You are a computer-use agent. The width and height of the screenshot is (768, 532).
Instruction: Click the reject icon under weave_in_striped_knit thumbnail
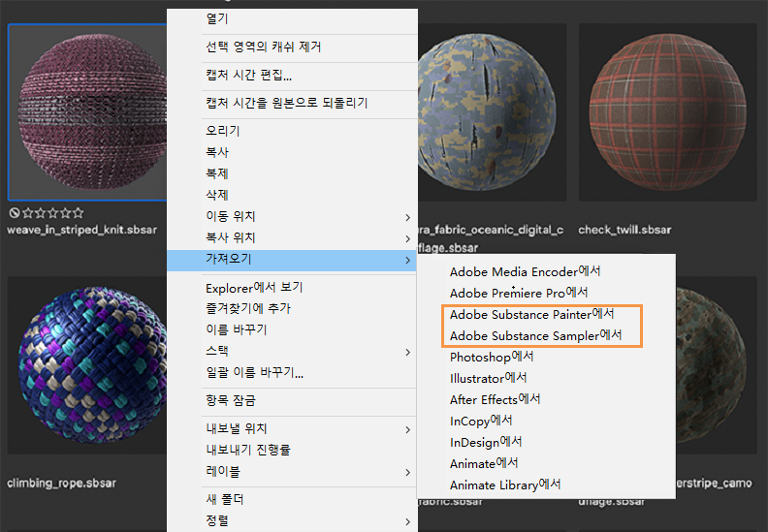pos(15,213)
